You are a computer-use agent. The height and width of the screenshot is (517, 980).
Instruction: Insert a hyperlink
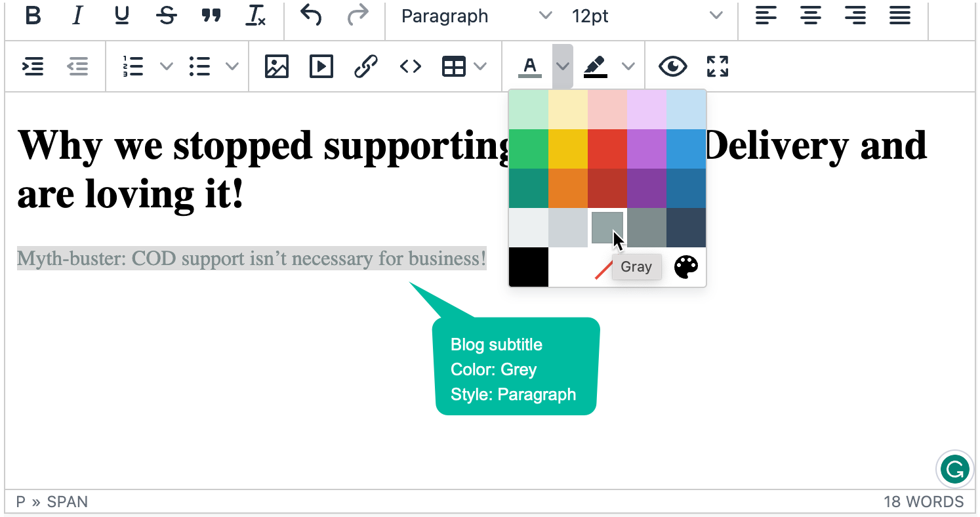point(365,66)
